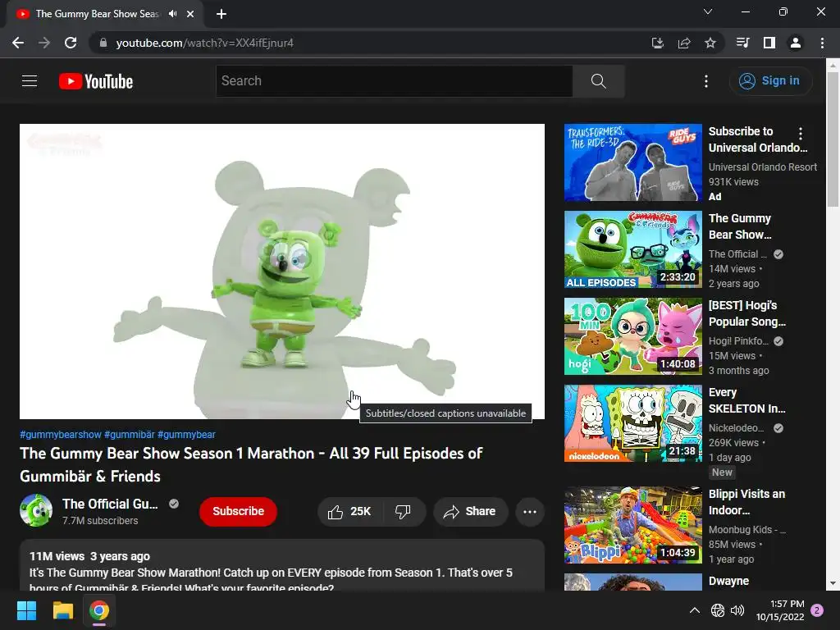Open the Windows Start menu
Viewport: 840px width, 630px height.
[x=26, y=610]
